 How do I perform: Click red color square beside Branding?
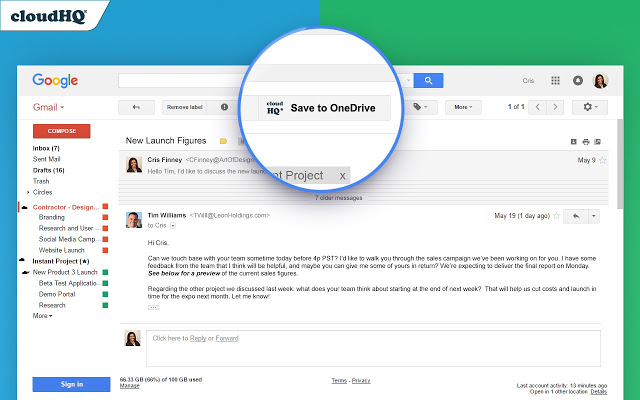pos(105,218)
